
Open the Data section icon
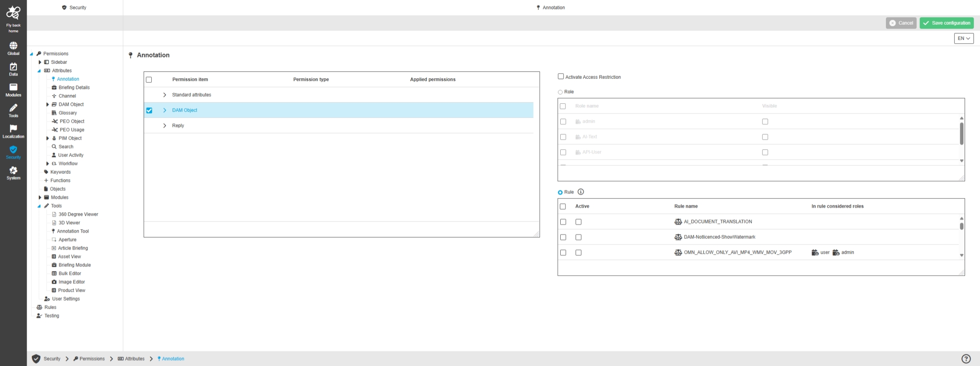pos(13,69)
